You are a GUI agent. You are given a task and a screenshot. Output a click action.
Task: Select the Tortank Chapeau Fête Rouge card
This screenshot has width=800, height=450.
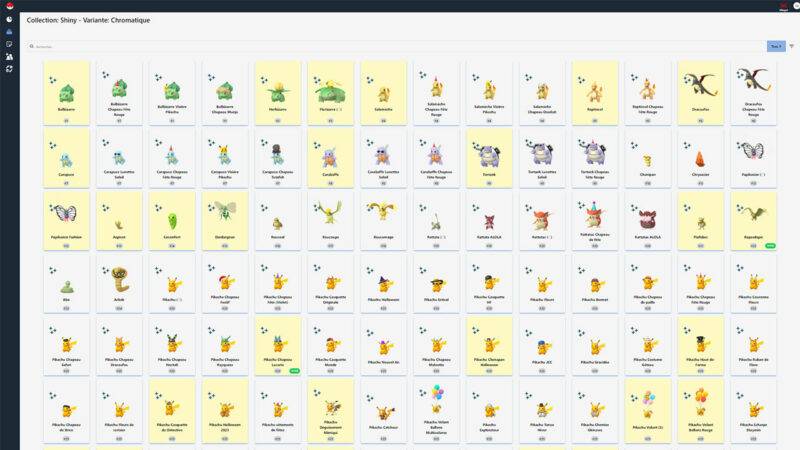[595, 158]
